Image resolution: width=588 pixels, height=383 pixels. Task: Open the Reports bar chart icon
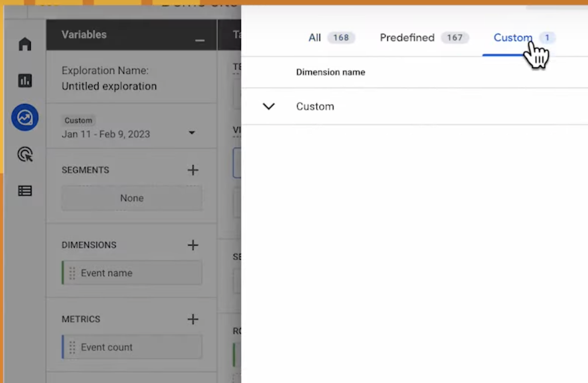(x=25, y=81)
